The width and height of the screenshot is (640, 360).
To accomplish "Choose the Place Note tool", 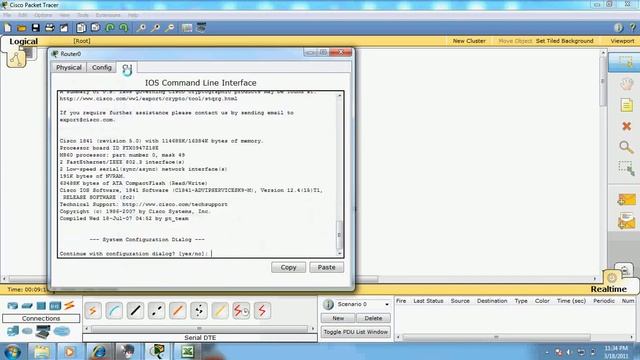I will (627, 105).
